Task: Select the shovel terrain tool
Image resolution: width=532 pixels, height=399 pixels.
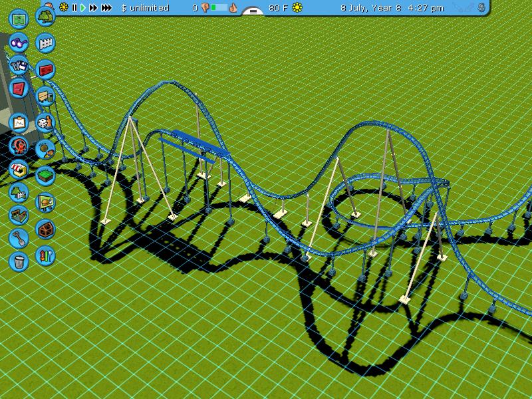Action: point(19,237)
